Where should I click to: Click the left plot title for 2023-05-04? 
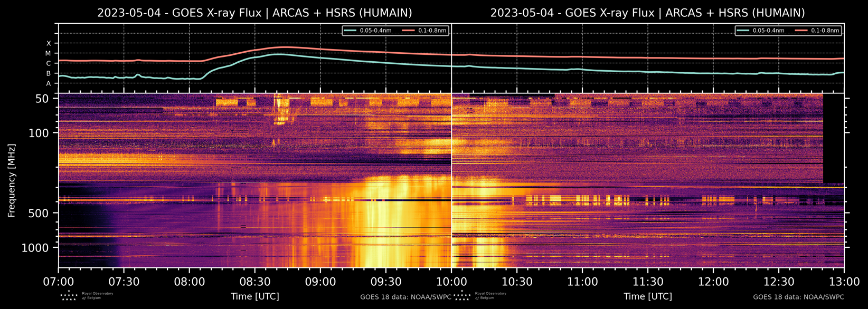254,13
